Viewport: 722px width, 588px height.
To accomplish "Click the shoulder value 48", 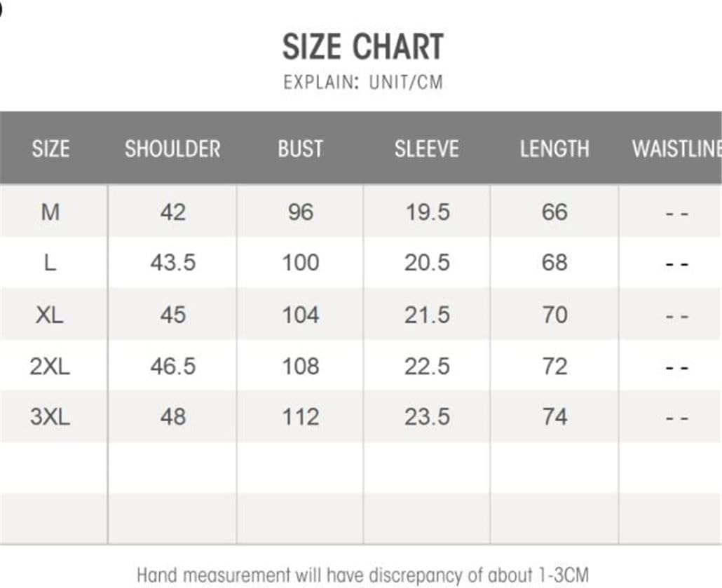I will [172, 417].
